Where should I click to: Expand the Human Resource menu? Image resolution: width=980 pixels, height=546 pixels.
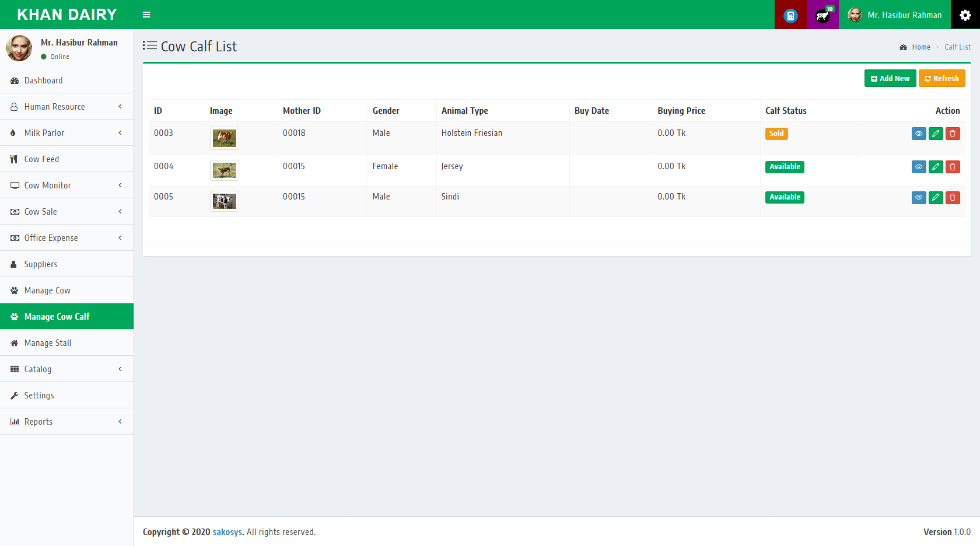pyautogui.click(x=66, y=107)
